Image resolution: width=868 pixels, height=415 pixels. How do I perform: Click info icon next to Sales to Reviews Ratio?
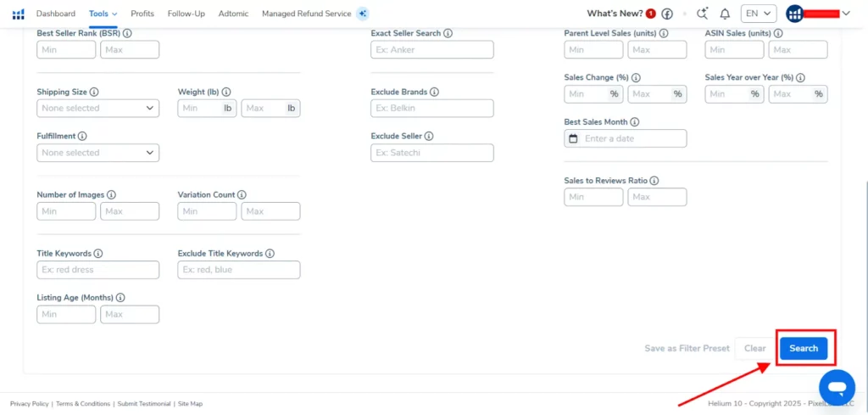click(654, 181)
